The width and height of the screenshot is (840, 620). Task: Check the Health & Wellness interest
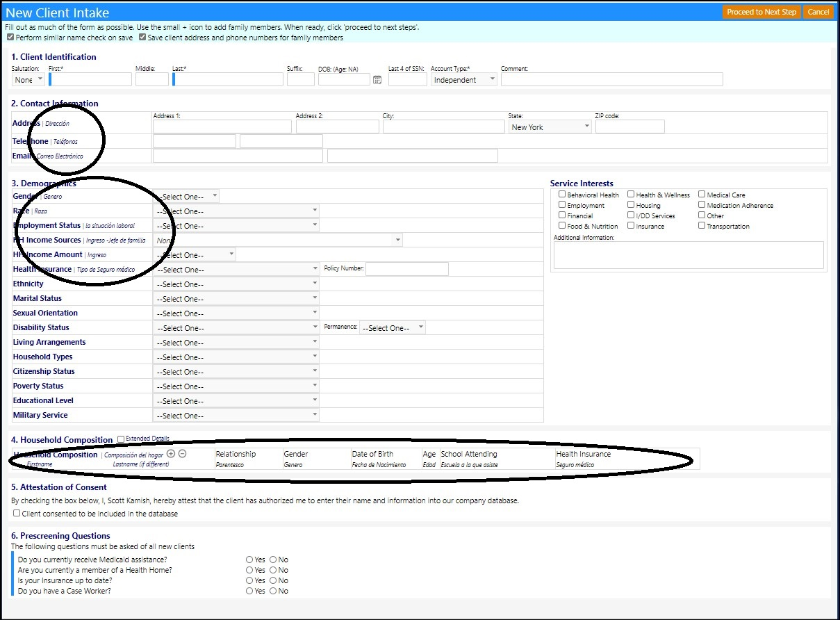631,195
